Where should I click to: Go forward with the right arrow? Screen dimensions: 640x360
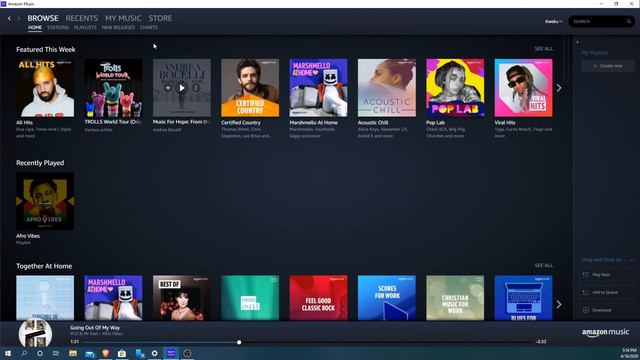tap(19, 18)
